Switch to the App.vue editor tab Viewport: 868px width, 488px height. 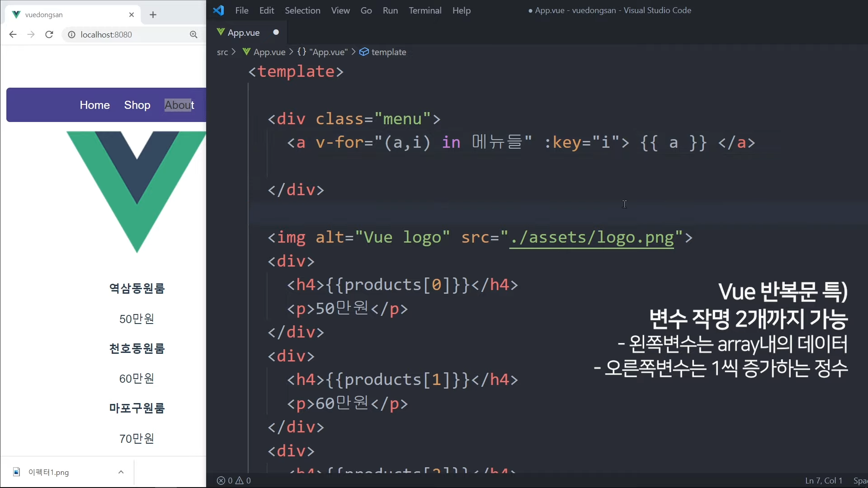pos(243,33)
